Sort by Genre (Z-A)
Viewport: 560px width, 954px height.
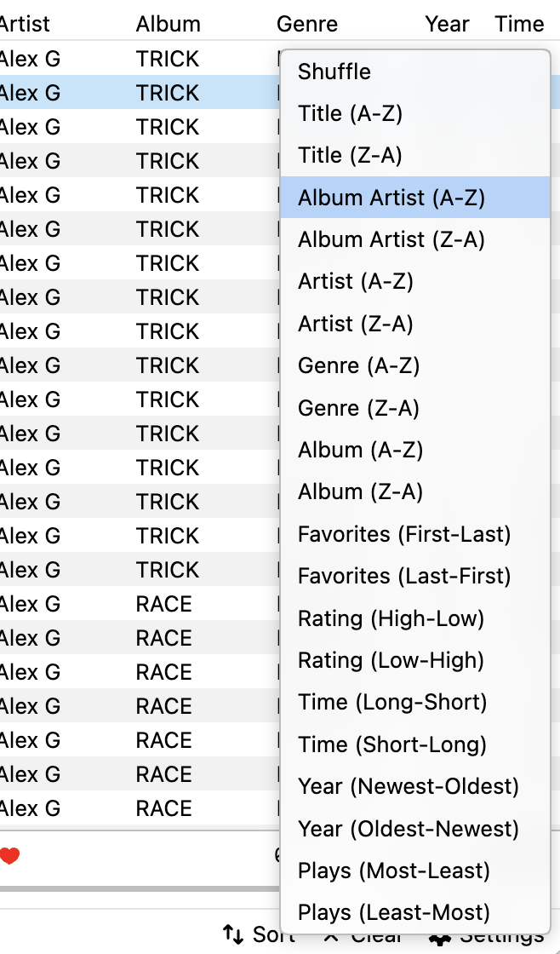415,408
